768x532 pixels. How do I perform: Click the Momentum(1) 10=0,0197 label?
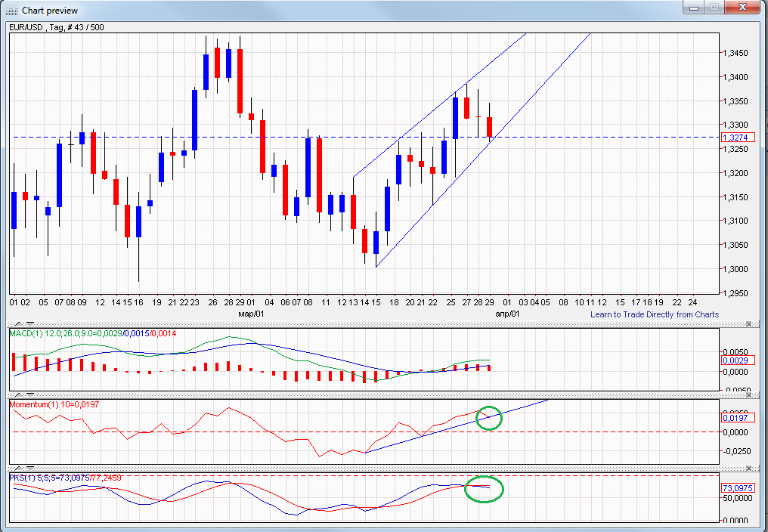pos(54,404)
